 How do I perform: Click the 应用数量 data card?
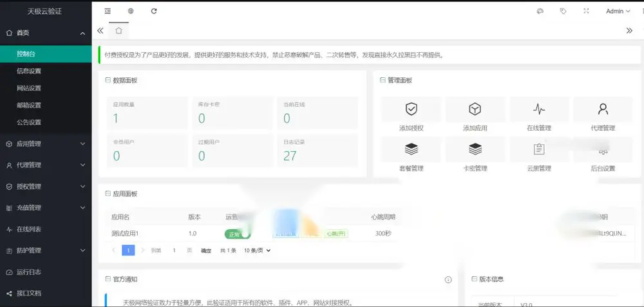147,112
